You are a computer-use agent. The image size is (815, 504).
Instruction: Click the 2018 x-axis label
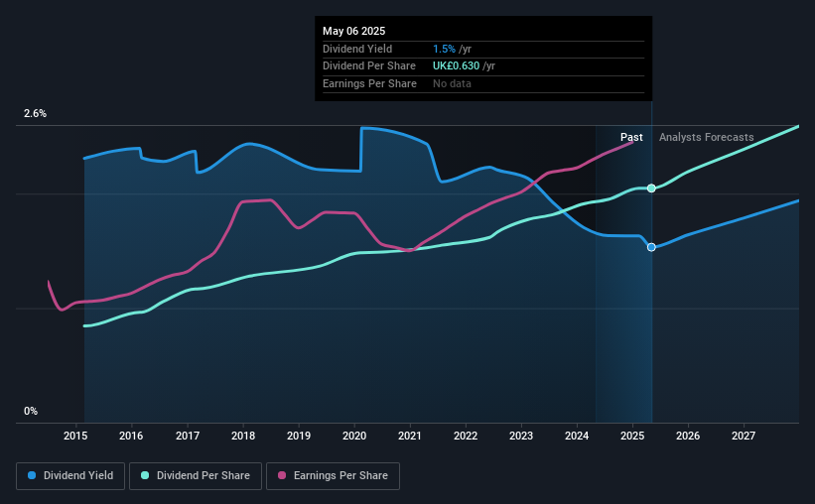pos(243,436)
